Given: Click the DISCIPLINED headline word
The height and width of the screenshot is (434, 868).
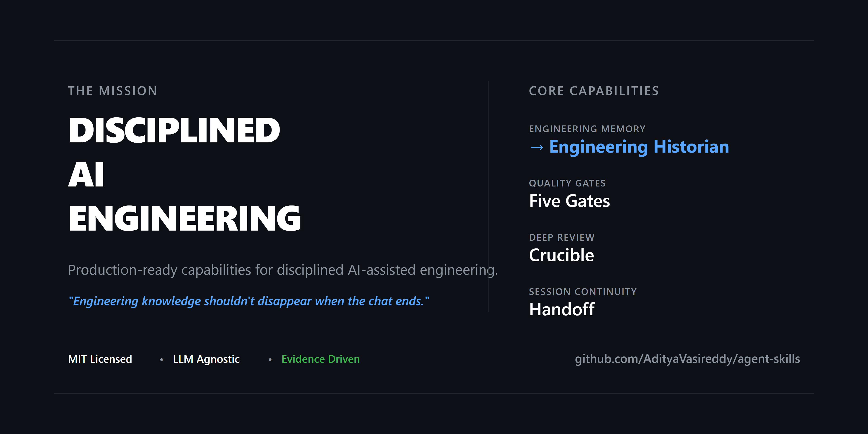Looking at the screenshot, I should (174, 130).
